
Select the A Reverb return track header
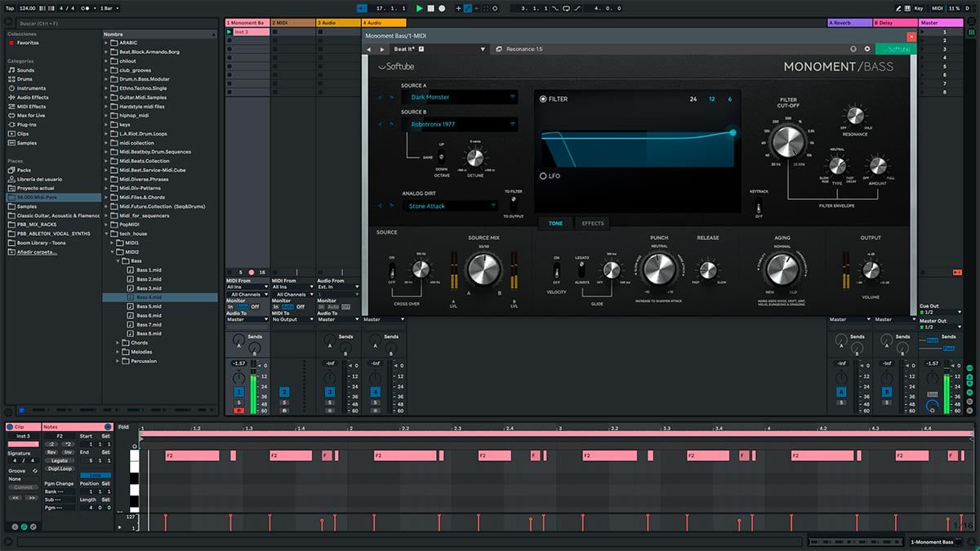pos(850,23)
